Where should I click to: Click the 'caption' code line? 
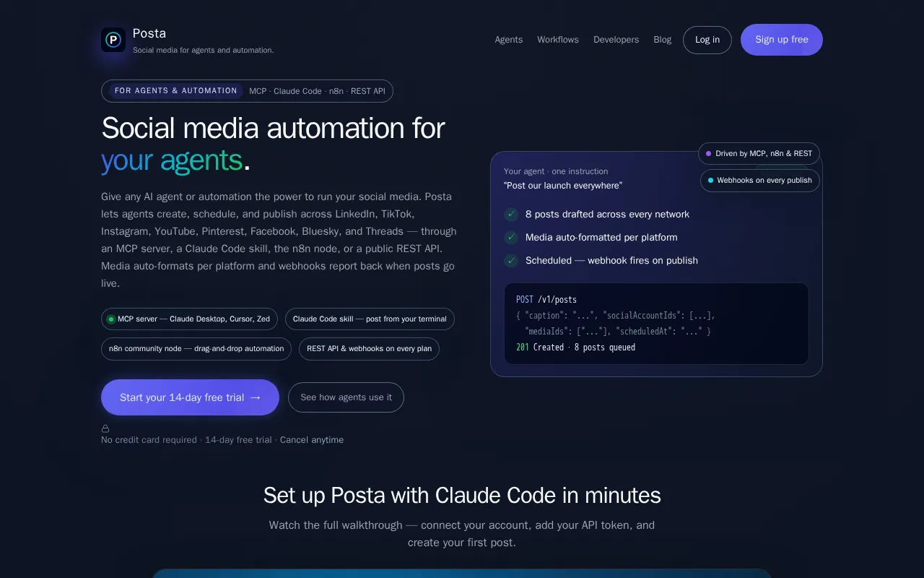[616, 316]
